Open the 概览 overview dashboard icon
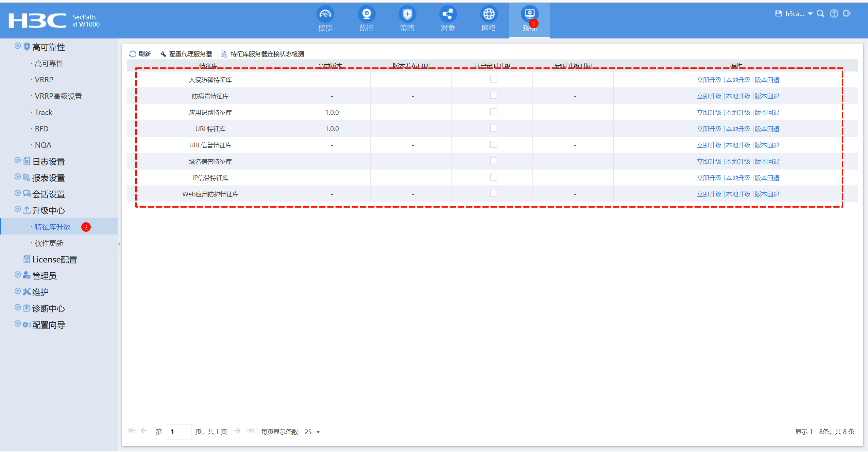868x452 pixels. coord(325,14)
